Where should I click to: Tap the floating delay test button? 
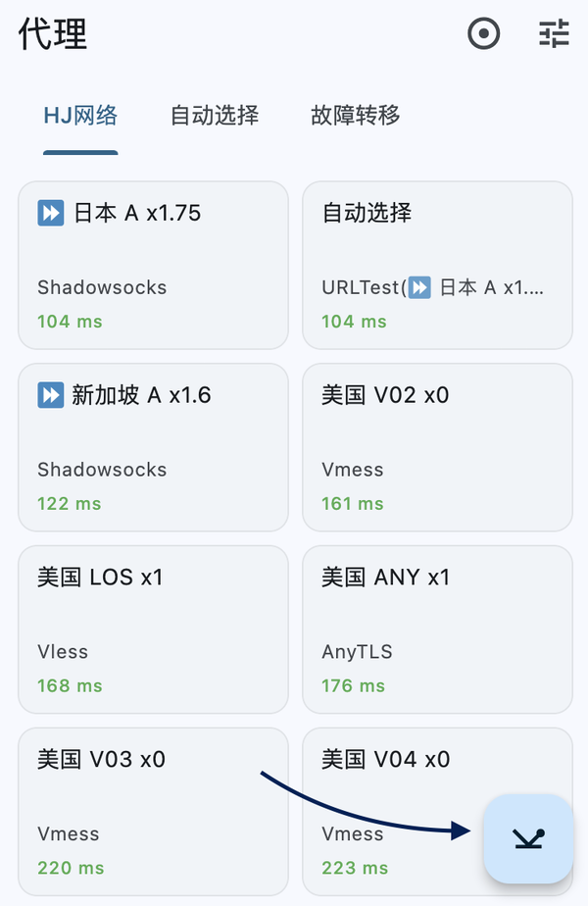pos(528,838)
